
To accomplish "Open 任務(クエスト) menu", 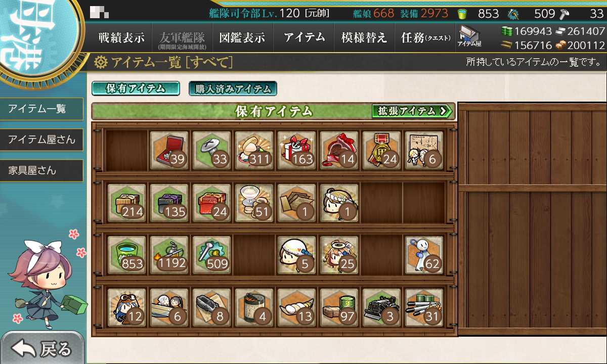I will (x=425, y=37).
